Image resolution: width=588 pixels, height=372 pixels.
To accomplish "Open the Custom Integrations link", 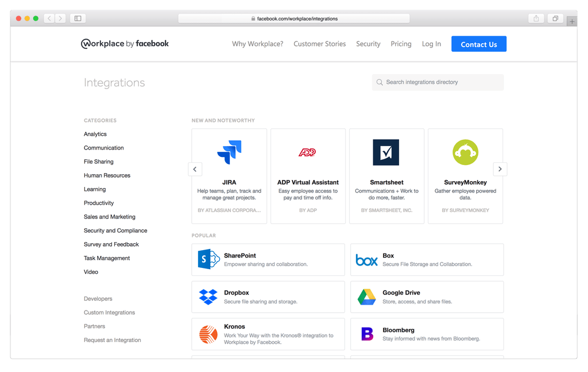I will (110, 313).
